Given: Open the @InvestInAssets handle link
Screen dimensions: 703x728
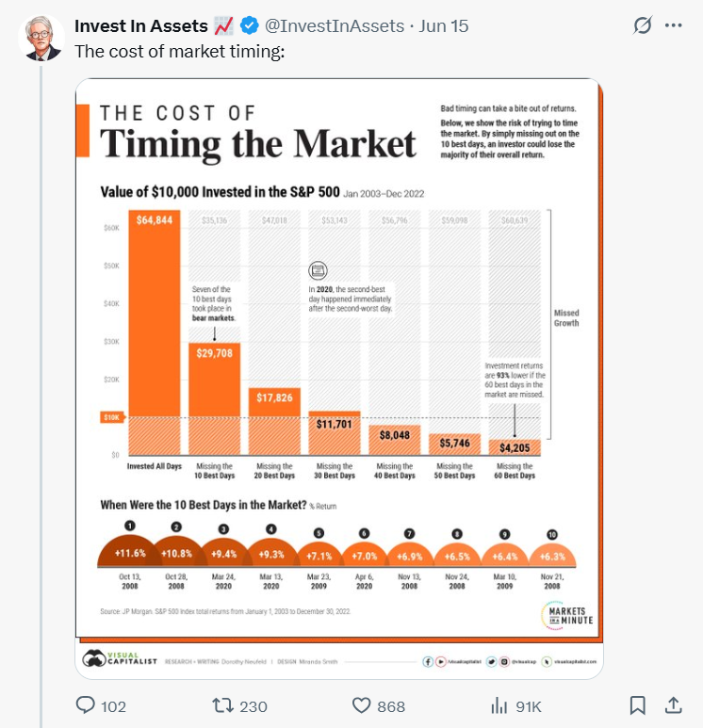Looking at the screenshot, I should tap(335, 26).
